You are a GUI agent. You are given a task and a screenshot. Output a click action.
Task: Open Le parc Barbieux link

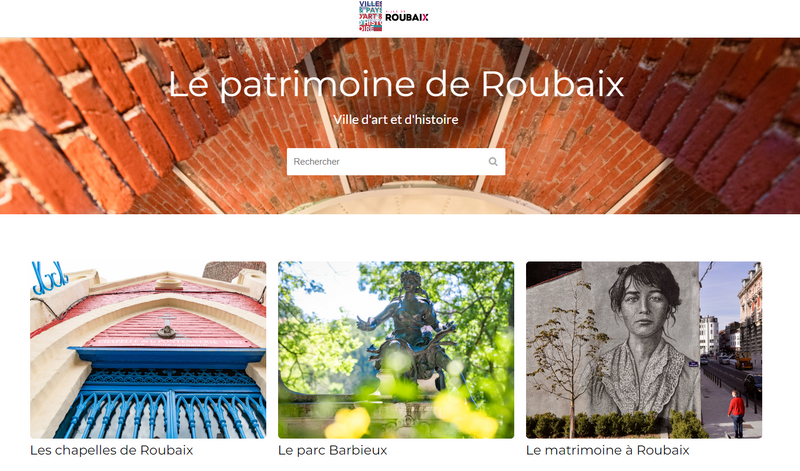pyautogui.click(x=333, y=450)
